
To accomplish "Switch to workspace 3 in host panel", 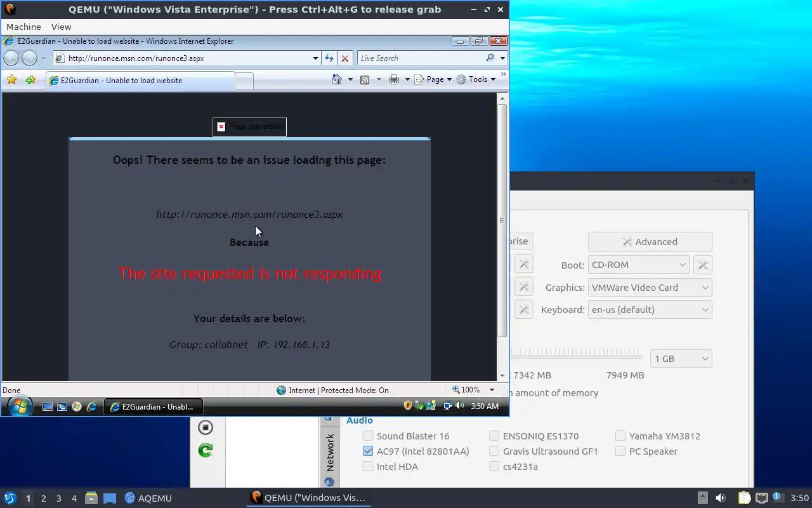I will click(59, 498).
